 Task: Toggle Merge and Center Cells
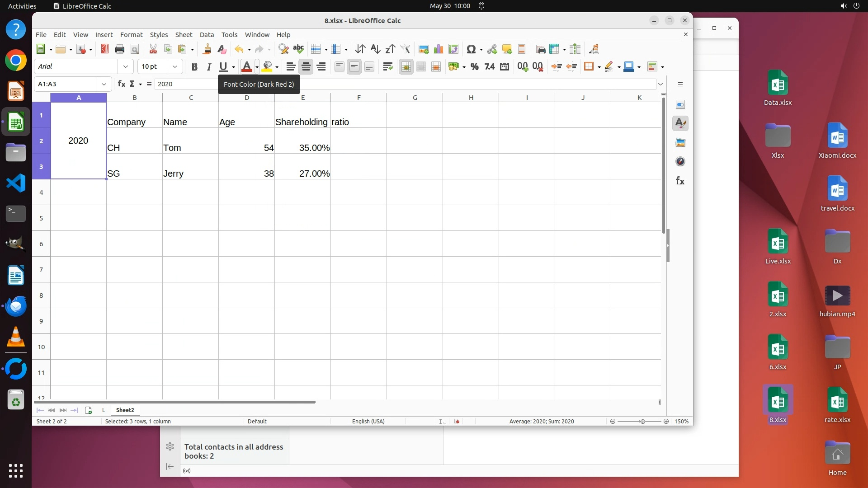(406, 67)
